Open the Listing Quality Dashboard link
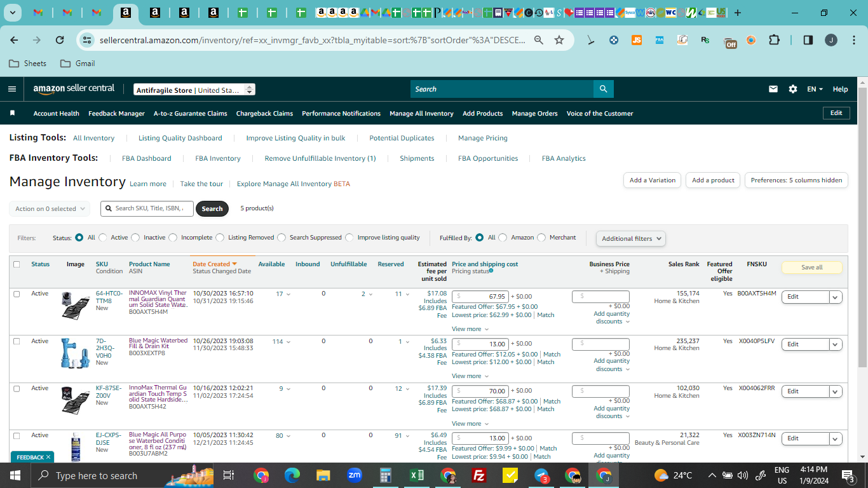This screenshot has width=868, height=488. 180,138
